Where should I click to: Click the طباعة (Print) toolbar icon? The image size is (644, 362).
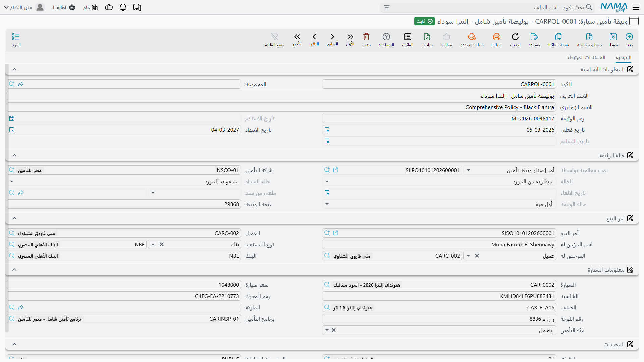pos(497,37)
